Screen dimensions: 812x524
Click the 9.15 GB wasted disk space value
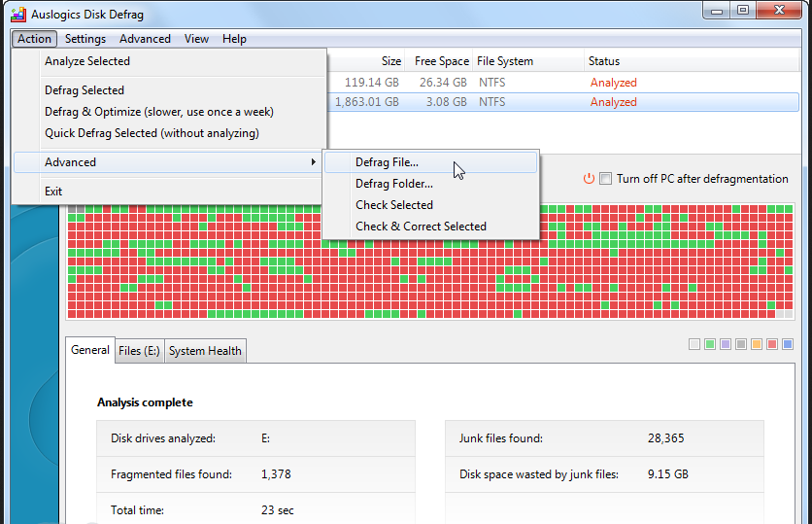668,474
